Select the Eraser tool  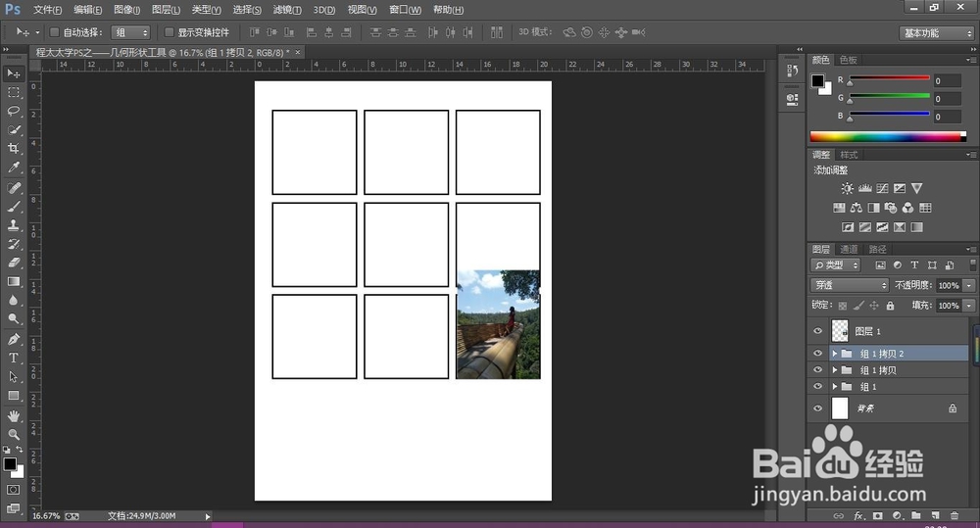click(x=13, y=264)
